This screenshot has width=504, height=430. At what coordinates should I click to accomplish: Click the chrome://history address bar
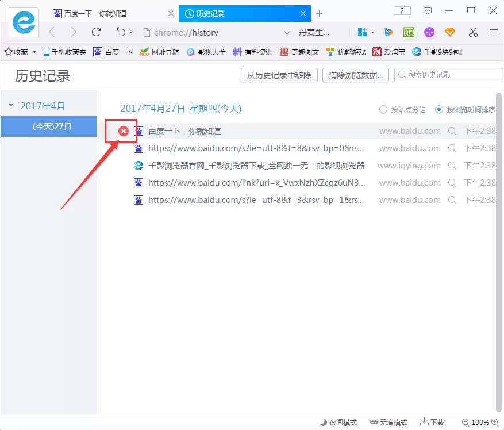point(212,33)
